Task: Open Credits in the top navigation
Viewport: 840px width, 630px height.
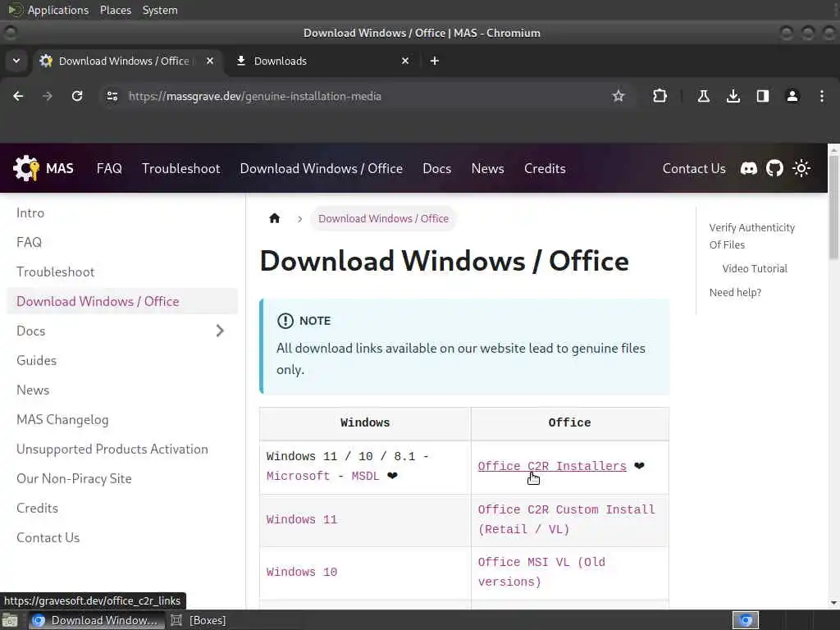Action: (545, 168)
